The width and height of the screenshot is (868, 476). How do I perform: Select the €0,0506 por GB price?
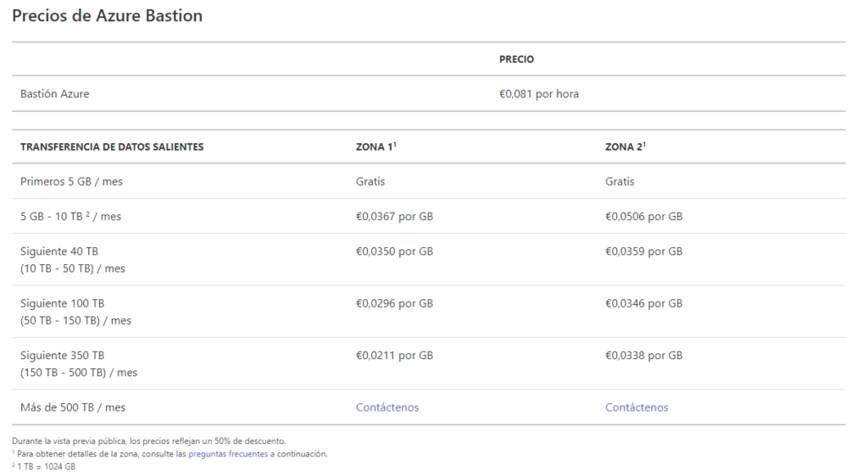tap(644, 216)
